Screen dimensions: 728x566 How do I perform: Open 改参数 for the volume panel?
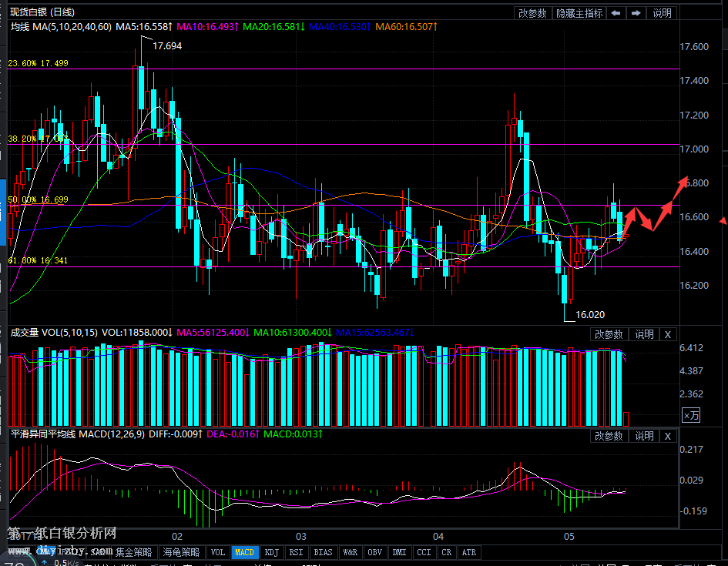[608, 334]
